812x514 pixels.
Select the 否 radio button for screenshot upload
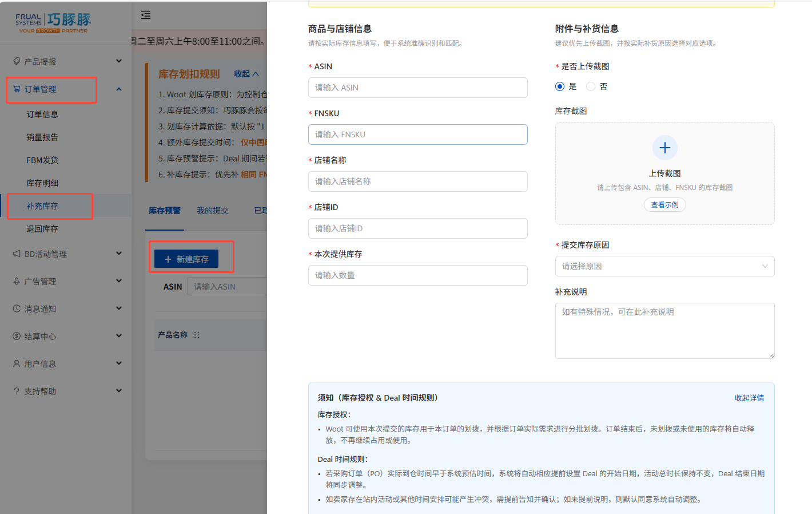pyautogui.click(x=591, y=86)
